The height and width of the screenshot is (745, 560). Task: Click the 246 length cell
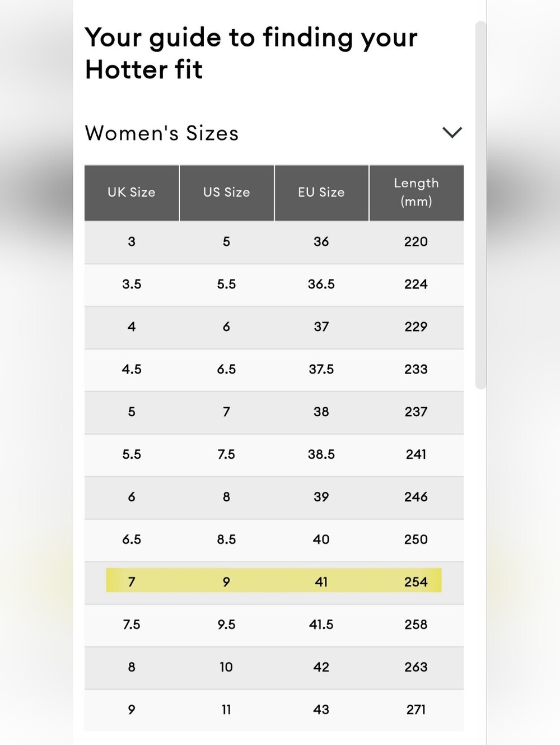tap(416, 497)
